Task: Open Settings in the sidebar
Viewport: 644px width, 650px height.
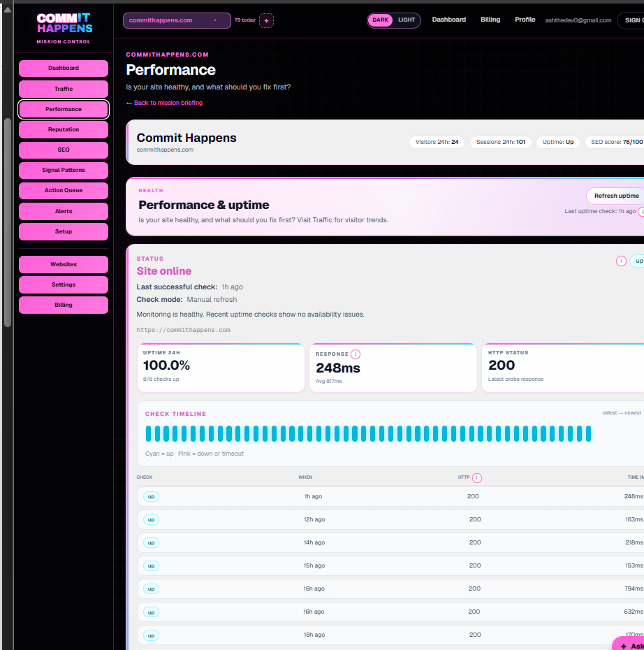Action: tap(64, 284)
